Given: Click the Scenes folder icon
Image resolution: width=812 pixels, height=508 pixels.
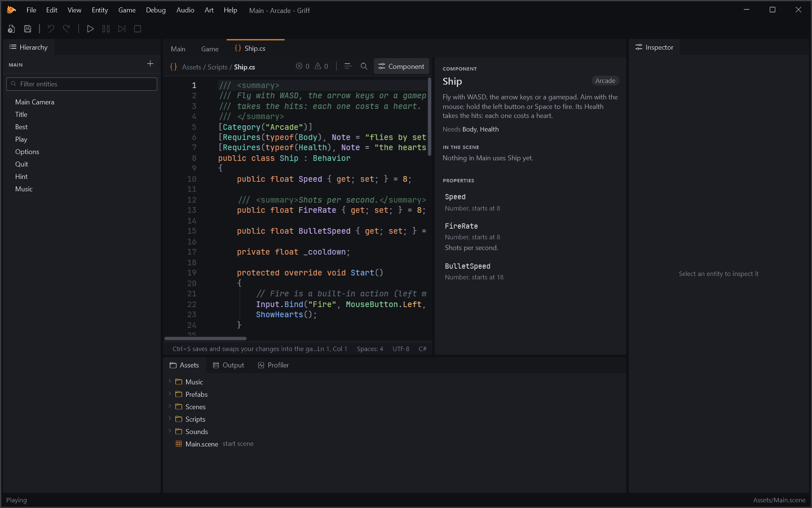Looking at the screenshot, I should (x=179, y=407).
